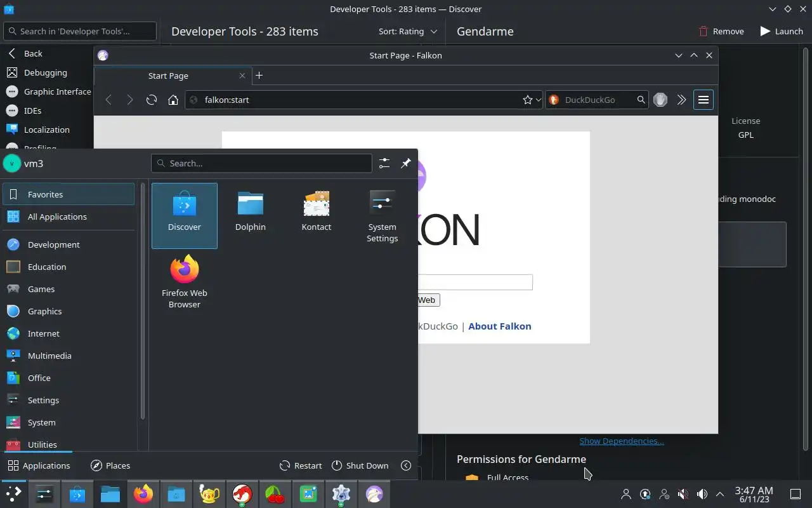Viewport: 812px width, 508px height.
Task: Click DuckDuckGo search engine icon
Action: 553,100
